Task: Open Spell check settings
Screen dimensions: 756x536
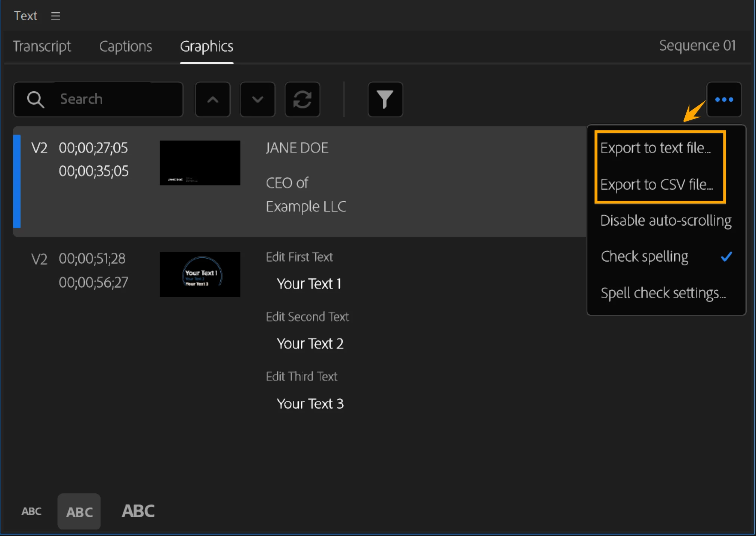Action: click(x=663, y=293)
